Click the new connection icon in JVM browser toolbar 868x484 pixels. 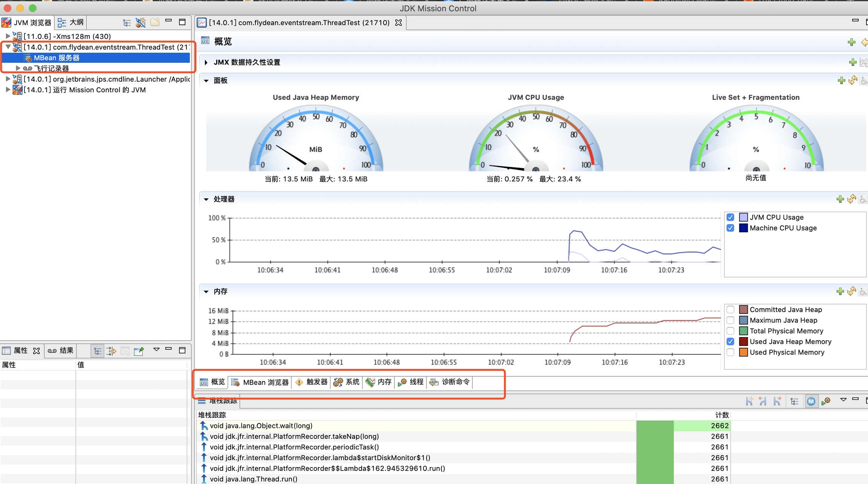tap(141, 23)
